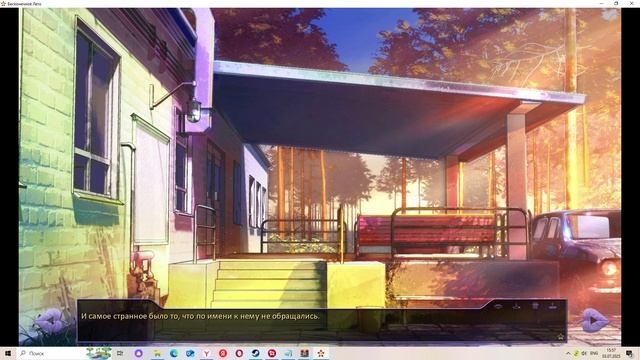Click the dialogue line "И самое странное было то..."
Viewport: 640px width, 360px height.
tap(200, 316)
